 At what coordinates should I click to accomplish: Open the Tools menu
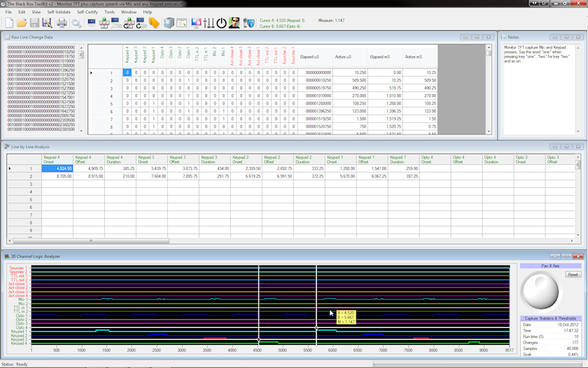(x=109, y=12)
